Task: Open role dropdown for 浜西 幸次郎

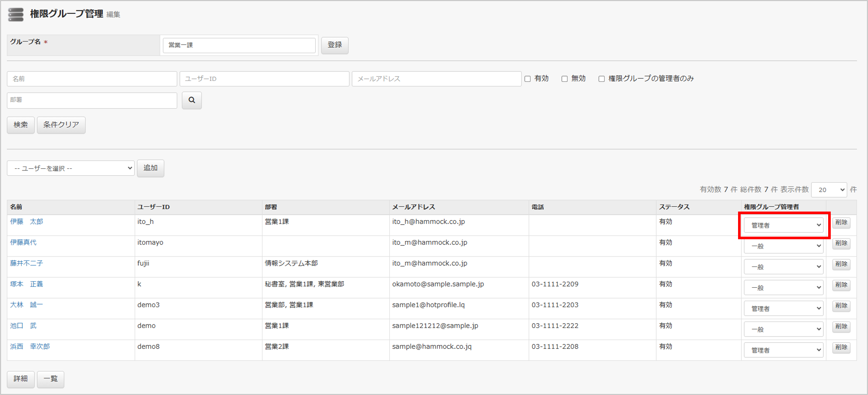Action: (784, 350)
